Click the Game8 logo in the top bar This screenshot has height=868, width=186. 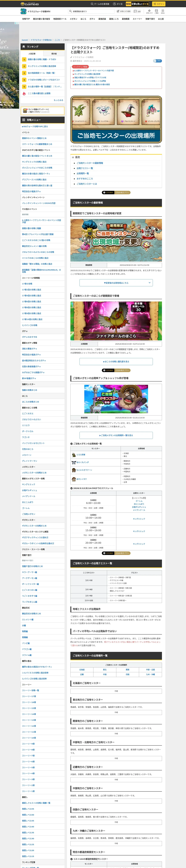(30, 4)
